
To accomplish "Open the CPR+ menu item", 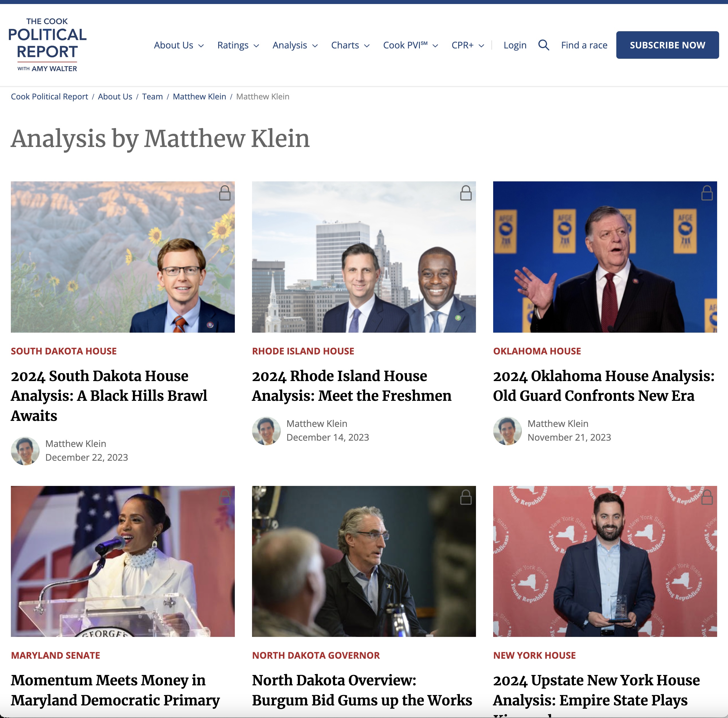I will click(x=468, y=45).
